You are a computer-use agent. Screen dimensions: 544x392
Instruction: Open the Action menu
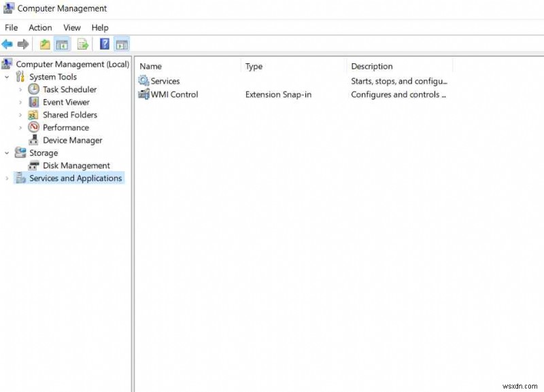[x=40, y=28]
